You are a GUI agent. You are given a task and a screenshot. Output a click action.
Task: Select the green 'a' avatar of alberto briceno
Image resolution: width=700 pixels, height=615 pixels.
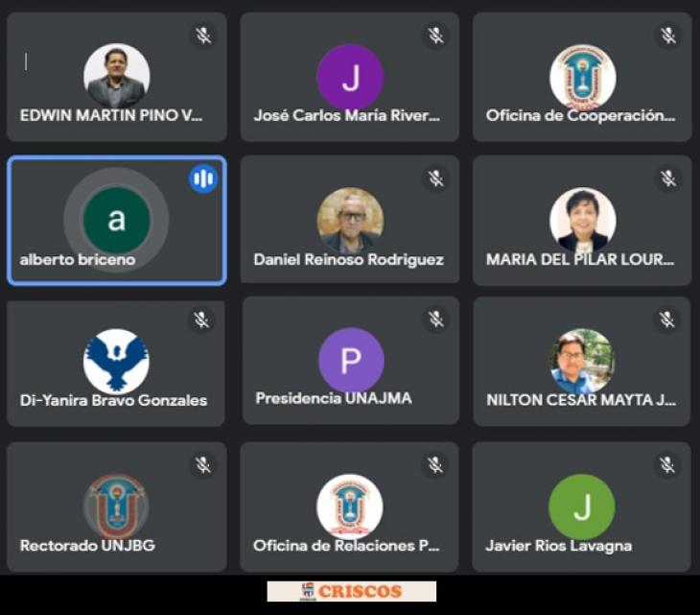[117, 220]
